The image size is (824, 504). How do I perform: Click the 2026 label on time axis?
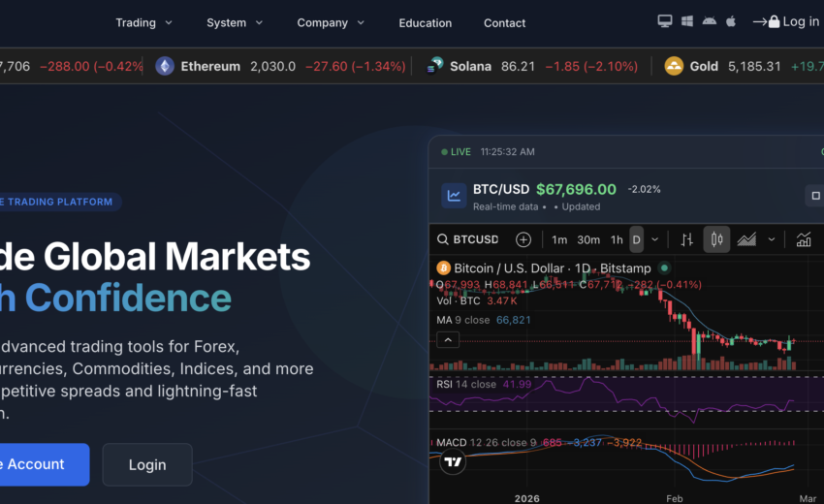pyautogui.click(x=526, y=498)
